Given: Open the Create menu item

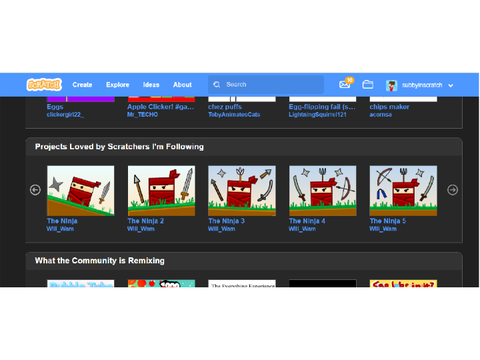Looking at the screenshot, I should pyautogui.click(x=82, y=85).
